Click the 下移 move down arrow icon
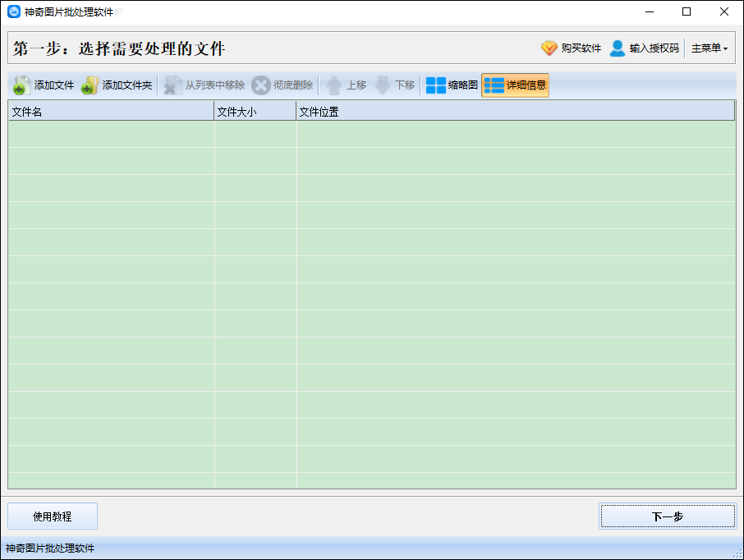This screenshot has height=560, width=744. coord(381,85)
